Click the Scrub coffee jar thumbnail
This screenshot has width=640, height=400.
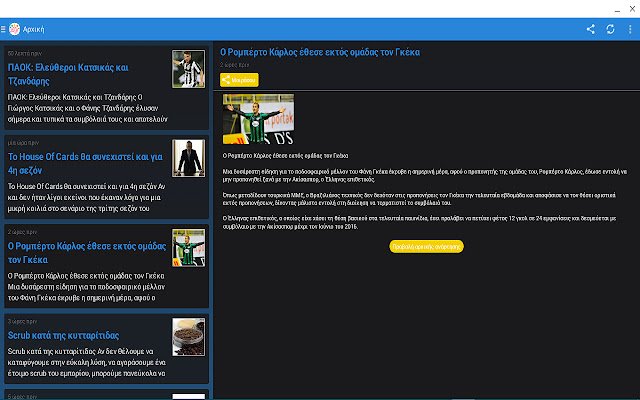coord(189,337)
